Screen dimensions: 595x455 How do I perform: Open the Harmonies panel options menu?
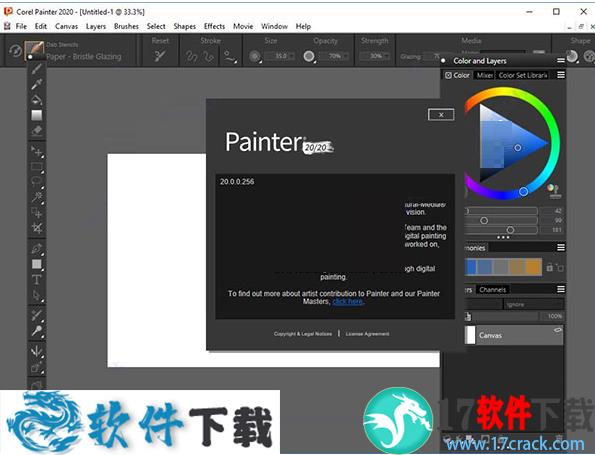tap(561, 247)
